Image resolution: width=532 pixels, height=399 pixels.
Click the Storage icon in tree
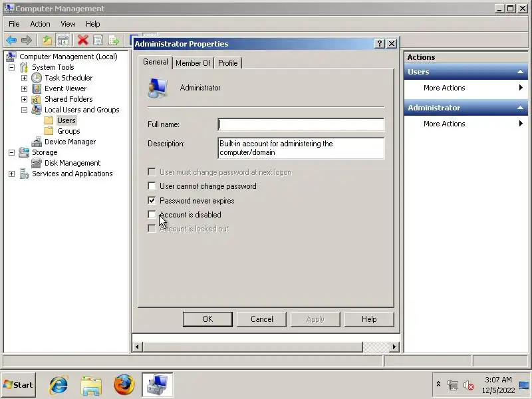click(x=24, y=152)
